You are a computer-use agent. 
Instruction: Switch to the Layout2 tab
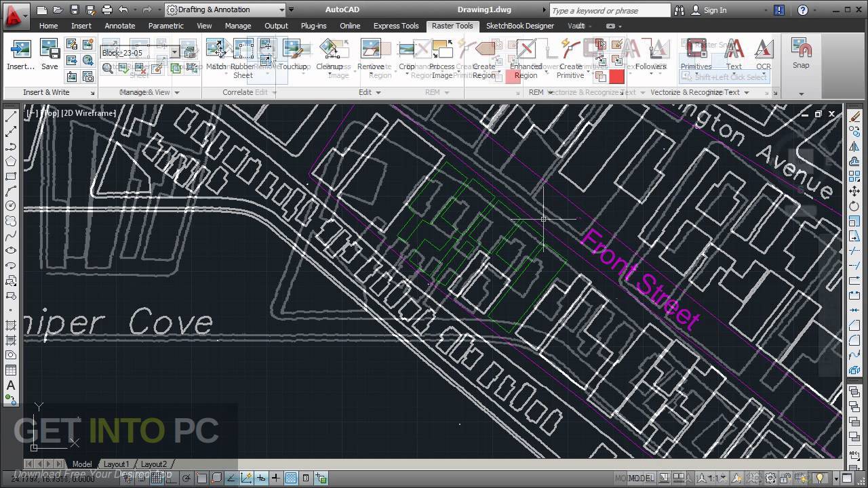154,464
